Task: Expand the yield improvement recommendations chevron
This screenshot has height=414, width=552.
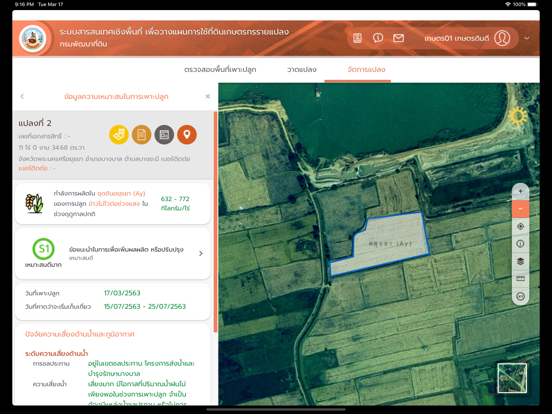Action: (201, 253)
